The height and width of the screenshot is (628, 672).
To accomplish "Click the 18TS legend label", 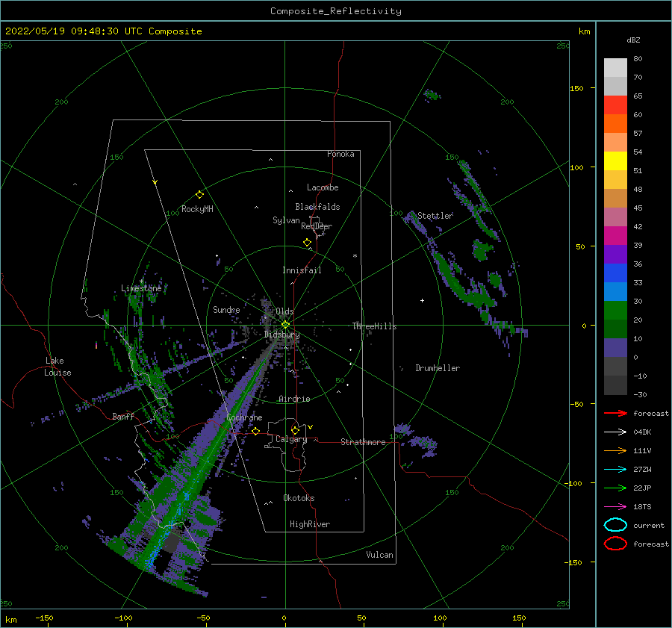I will pos(642,507).
